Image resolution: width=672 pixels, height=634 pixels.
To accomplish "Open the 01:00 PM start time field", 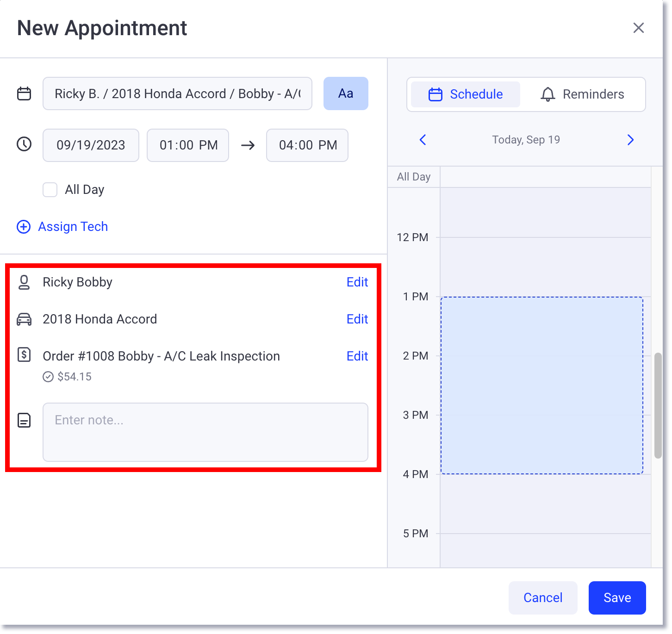I will pos(187,145).
